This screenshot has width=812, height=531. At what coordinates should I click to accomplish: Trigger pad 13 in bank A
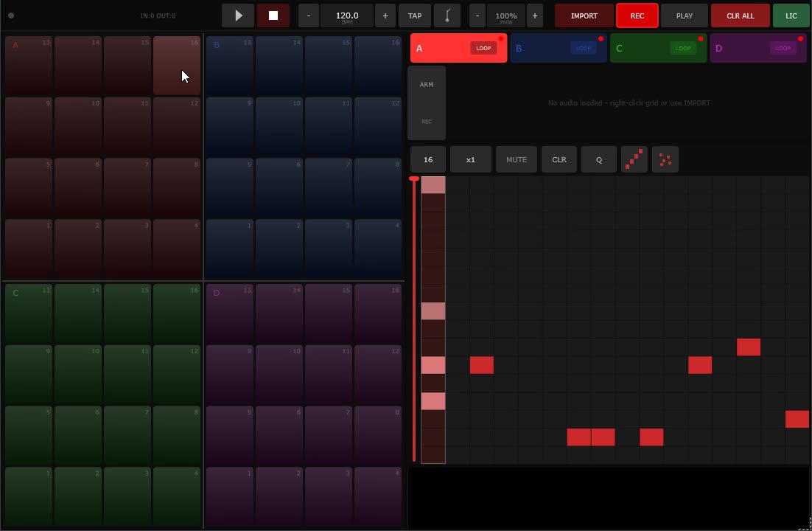(29, 66)
